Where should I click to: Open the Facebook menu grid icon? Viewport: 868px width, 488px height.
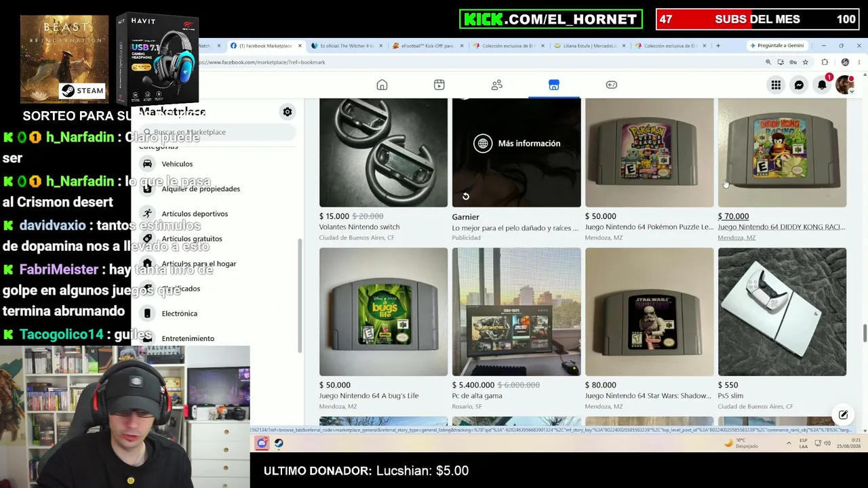click(776, 85)
